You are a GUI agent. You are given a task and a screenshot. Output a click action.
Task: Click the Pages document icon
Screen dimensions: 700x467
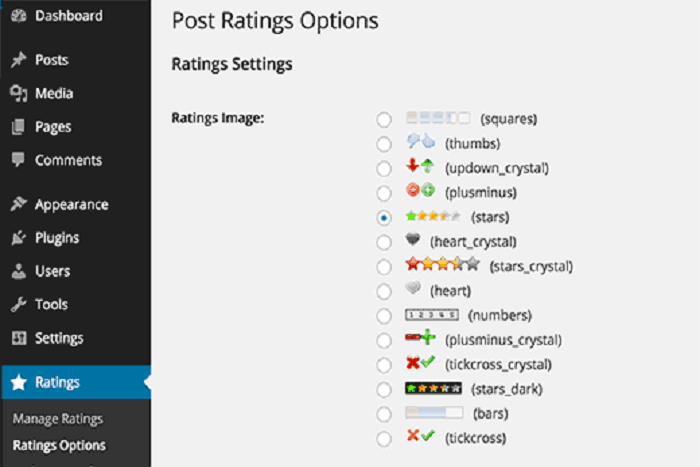pos(18,127)
